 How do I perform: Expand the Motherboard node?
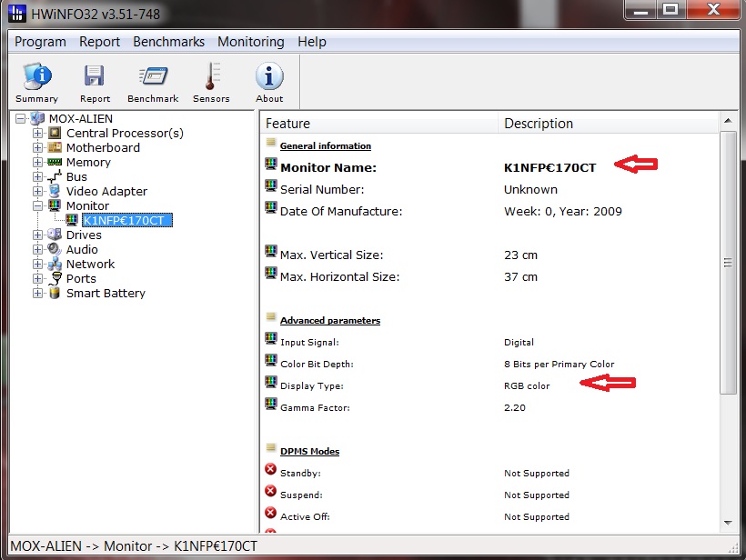coord(37,147)
